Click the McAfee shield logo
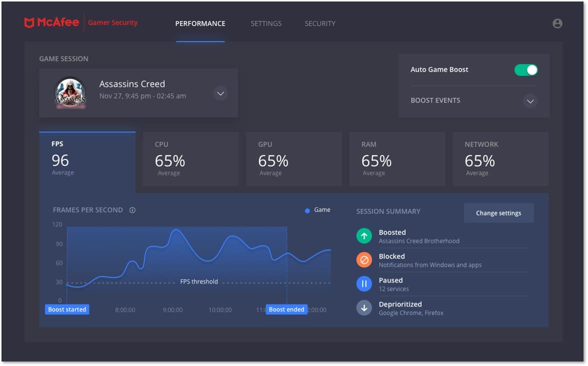The image size is (588, 366). pos(29,22)
